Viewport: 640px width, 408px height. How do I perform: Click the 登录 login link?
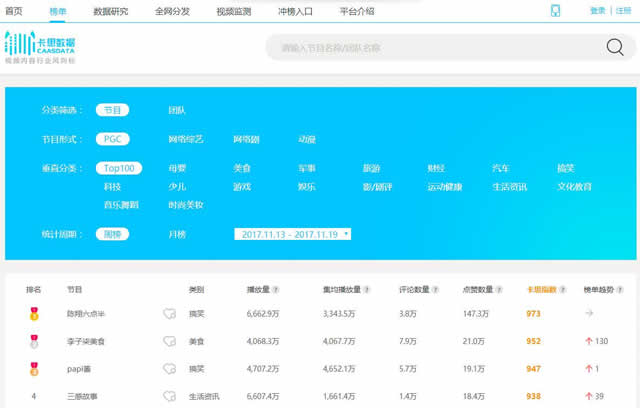coord(598,10)
